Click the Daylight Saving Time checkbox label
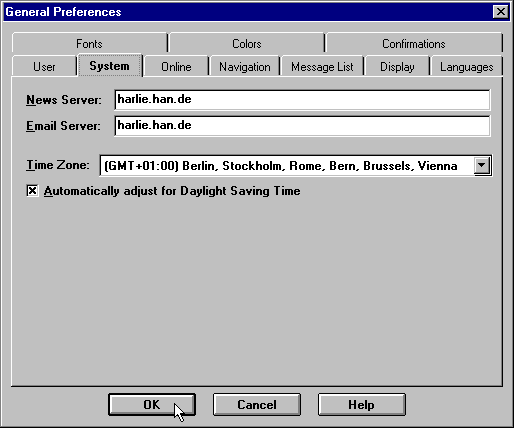The height and width of the screenshot is (428, 514). tap(172, 191)
